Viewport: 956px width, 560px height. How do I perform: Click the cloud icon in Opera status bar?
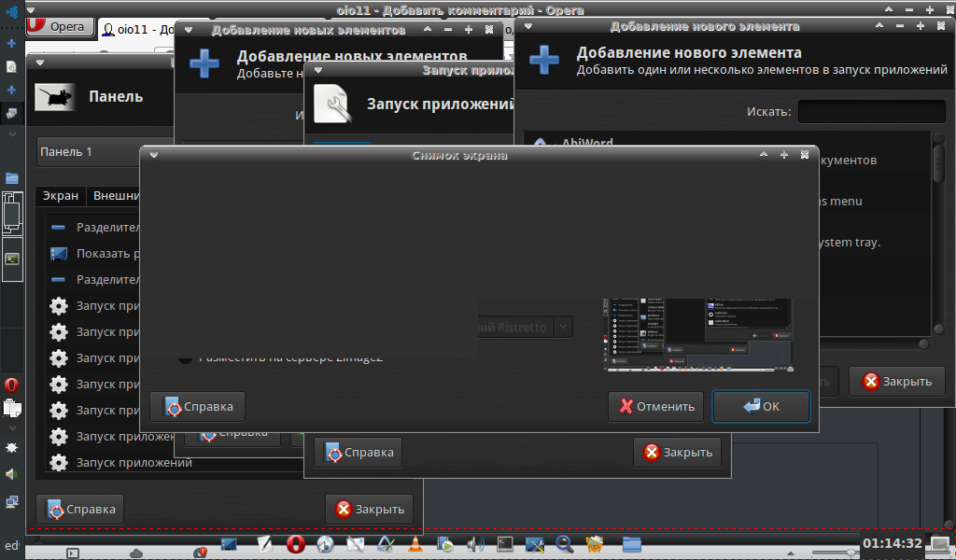coord(136,553)
